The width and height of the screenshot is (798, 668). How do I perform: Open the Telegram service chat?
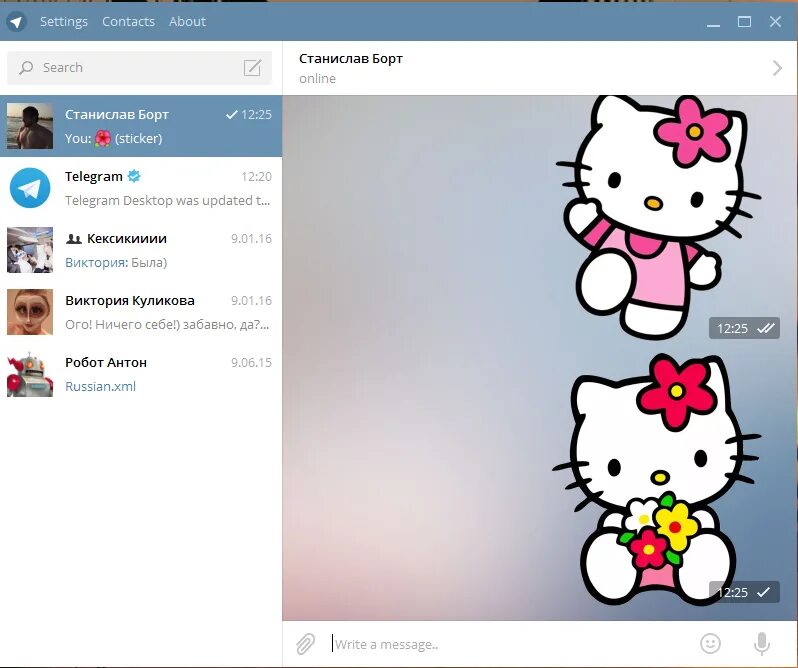point(141,188)
